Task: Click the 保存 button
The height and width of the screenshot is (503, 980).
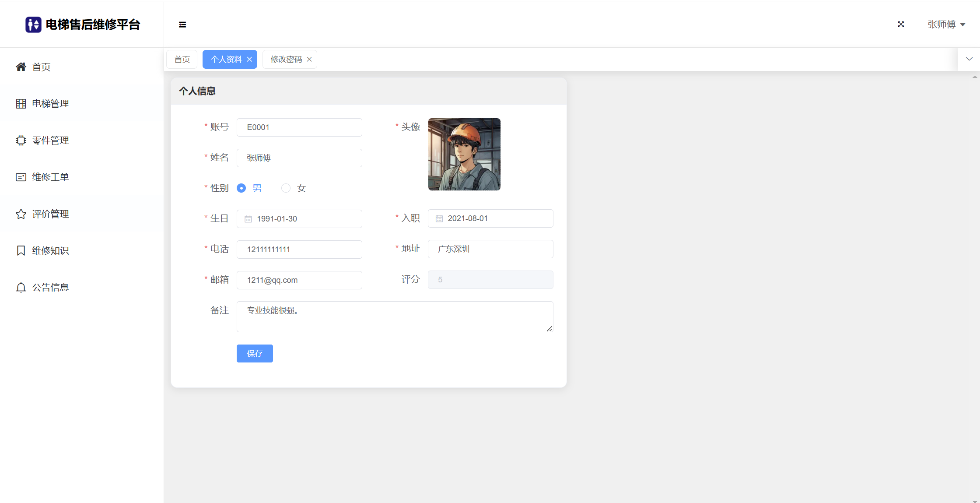Action: (255, 353)
